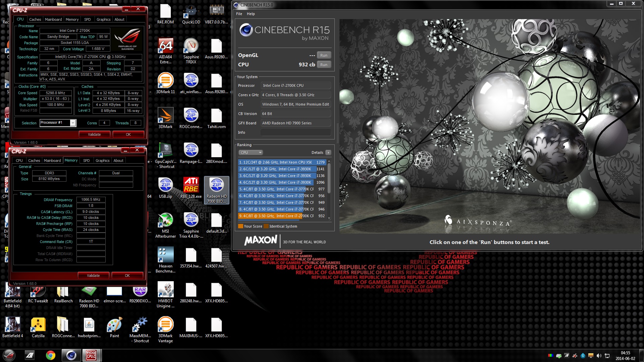The width and height of the screenshot is (644, 362).
Task: Open the 3DMark desktop shortcut
Action: pyautogui.click(x=165, y=118)
